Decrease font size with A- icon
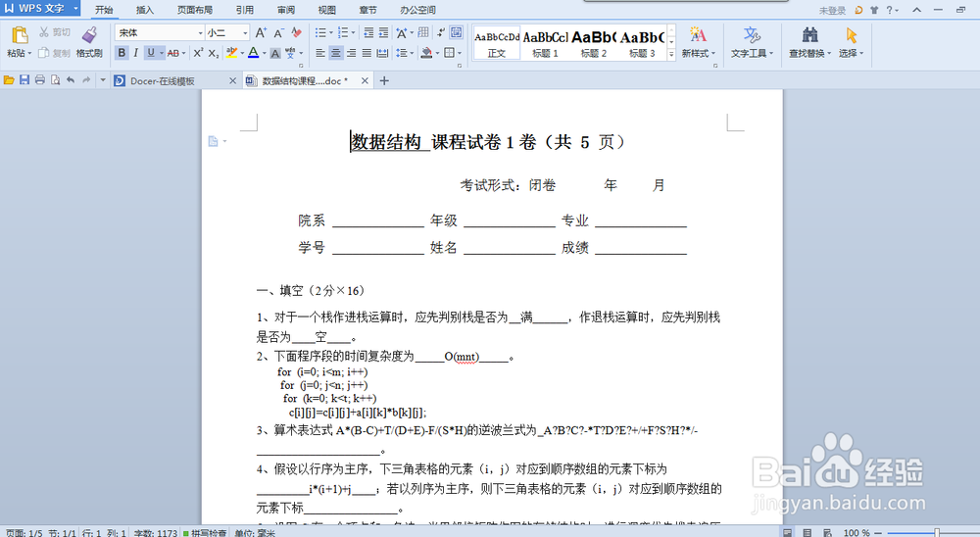This screenshot has height=537, width=980. pos(278,32)
